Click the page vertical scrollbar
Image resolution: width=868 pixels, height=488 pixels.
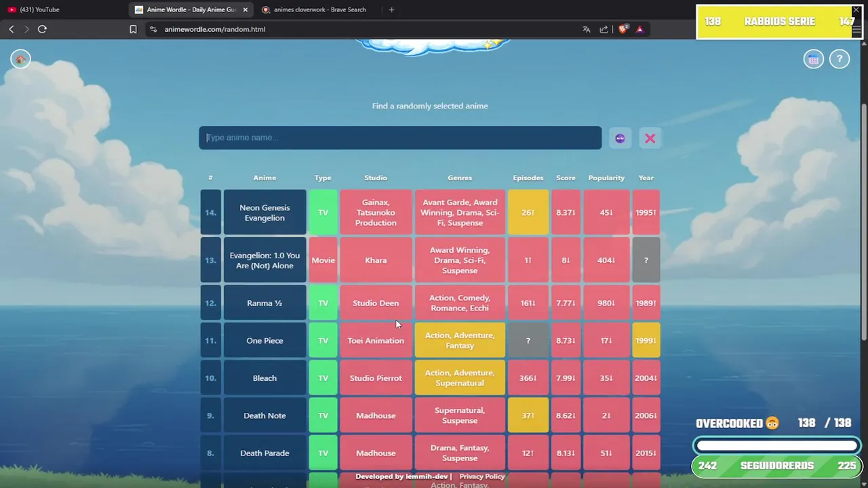click(x=864, y=224)
